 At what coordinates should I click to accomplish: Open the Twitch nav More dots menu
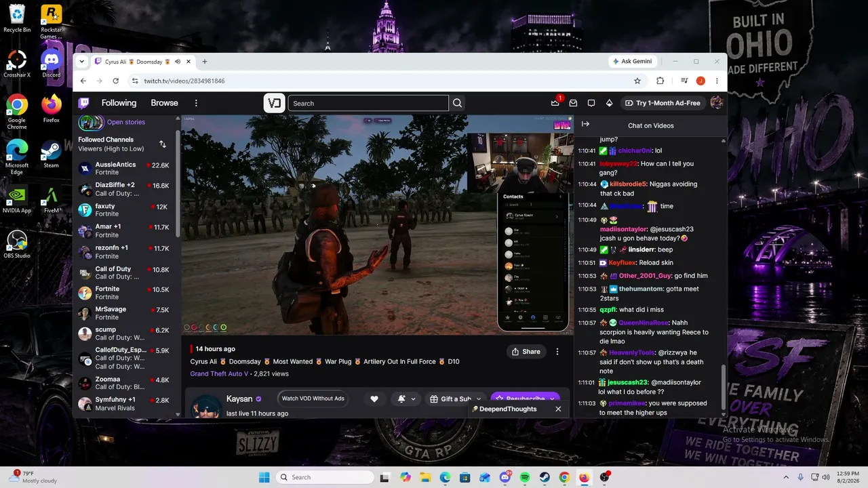[196, 103]
